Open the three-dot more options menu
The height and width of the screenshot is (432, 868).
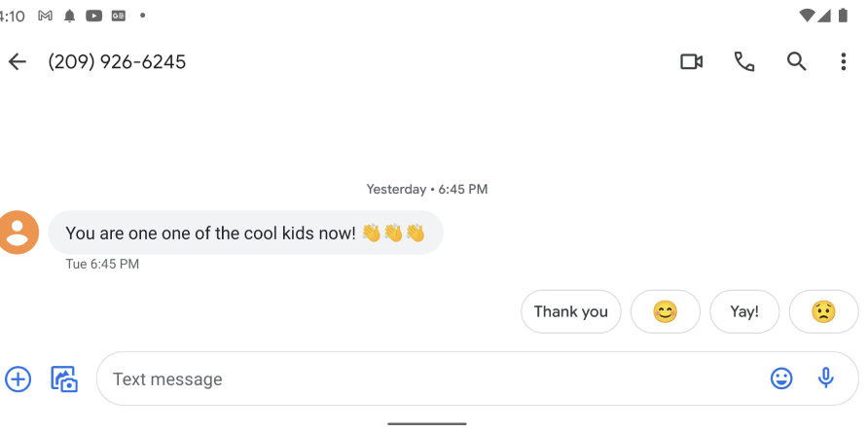pos(843,62)
